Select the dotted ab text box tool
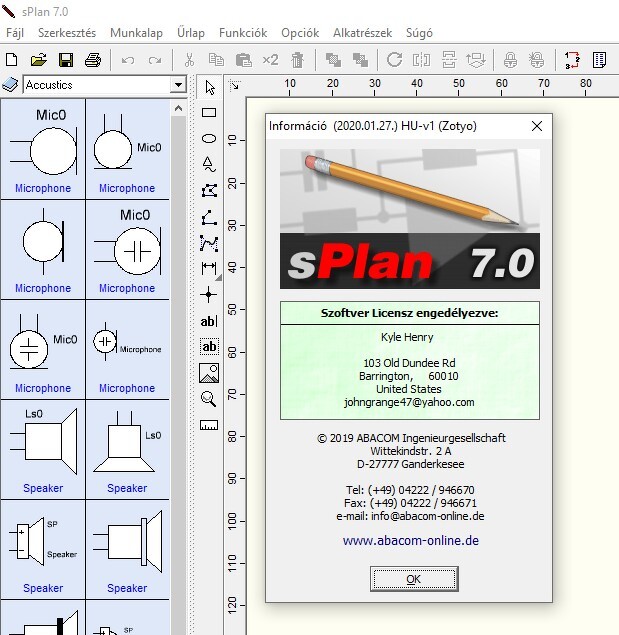The width and height of the screenshot is (619, 635). pos(209,347)
